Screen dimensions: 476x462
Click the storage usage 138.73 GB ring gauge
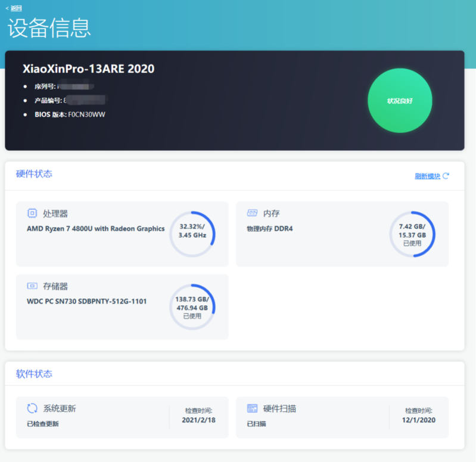coord(192,307)
